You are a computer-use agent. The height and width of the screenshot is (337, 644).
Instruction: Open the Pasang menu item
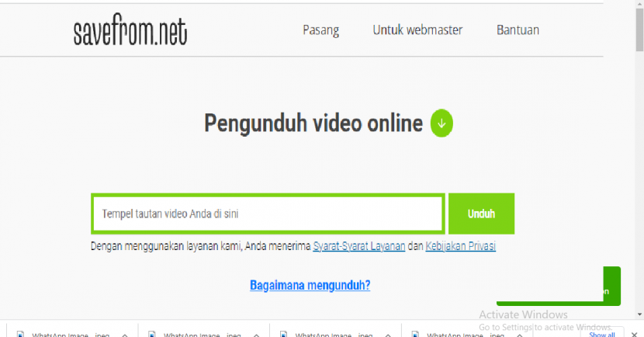(x=320, y=30)
